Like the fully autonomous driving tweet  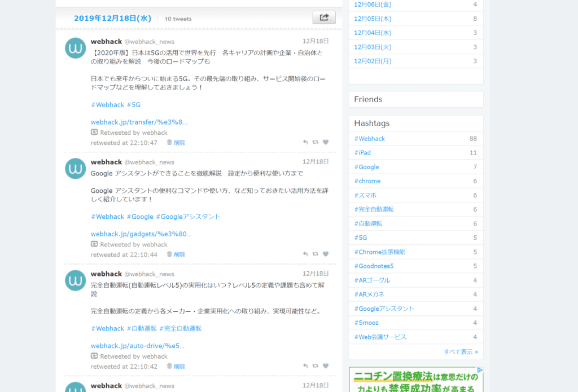point(326,366)
